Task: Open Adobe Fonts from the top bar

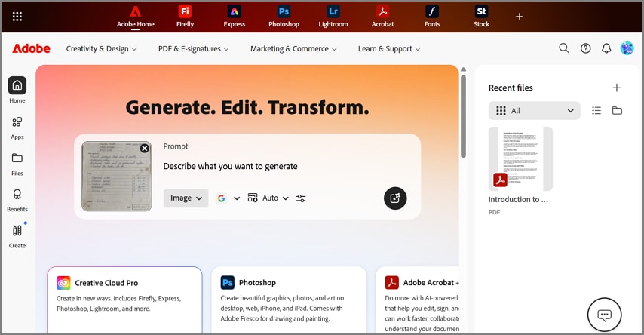Action: (x=431, y=17)
